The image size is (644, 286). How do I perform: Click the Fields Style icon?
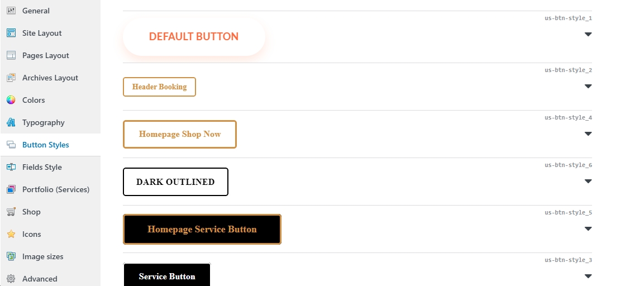click(11, 167)
